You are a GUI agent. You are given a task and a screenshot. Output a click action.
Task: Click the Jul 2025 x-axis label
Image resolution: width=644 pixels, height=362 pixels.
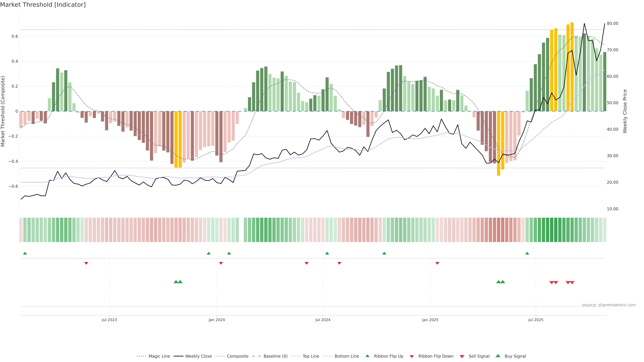(x=536, y=320)
